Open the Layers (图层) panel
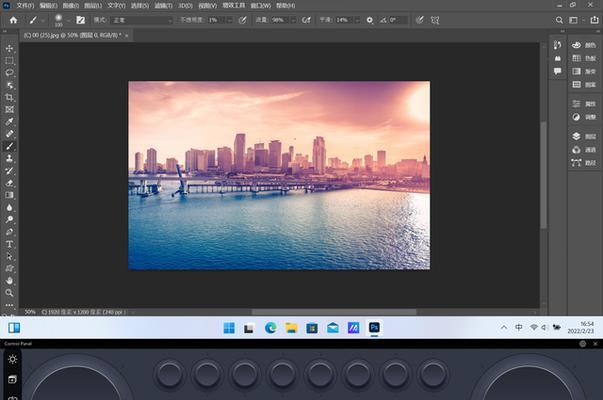 click(584, 137)
